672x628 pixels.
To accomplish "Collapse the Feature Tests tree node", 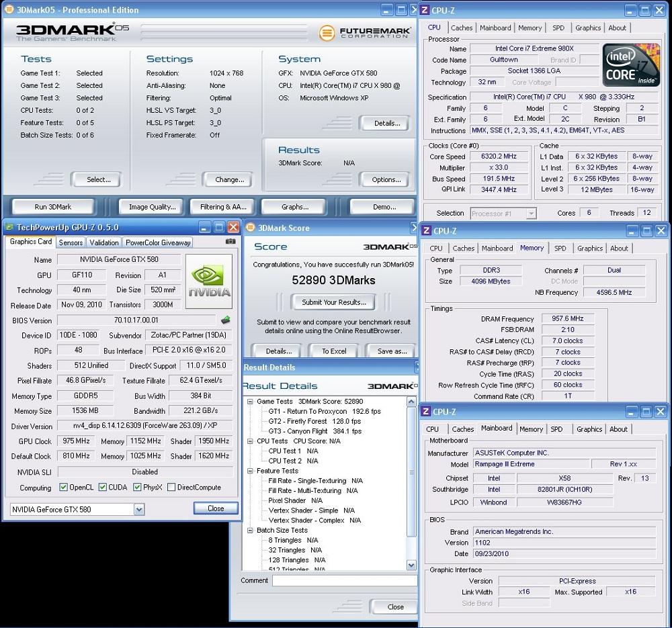I will click(250, 471).
